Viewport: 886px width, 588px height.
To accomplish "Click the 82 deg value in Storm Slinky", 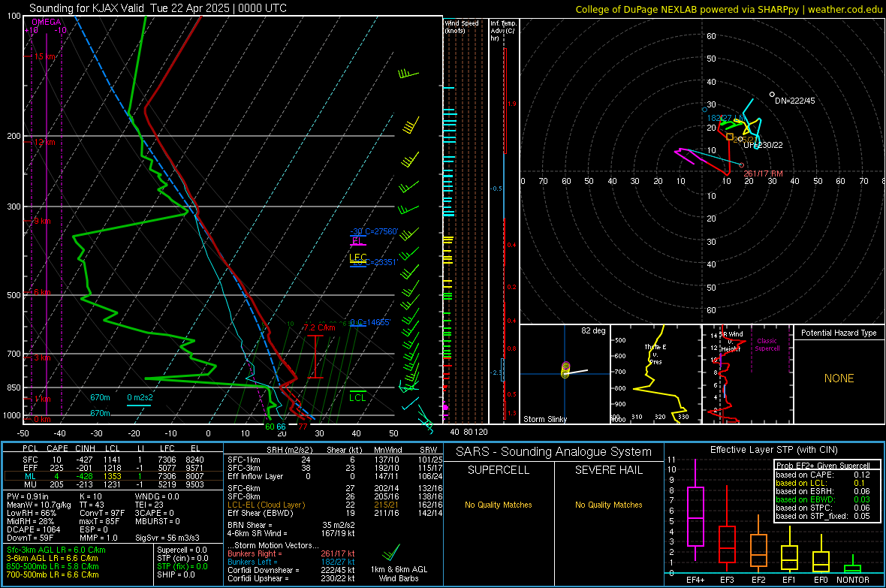I will coord(593,330).
